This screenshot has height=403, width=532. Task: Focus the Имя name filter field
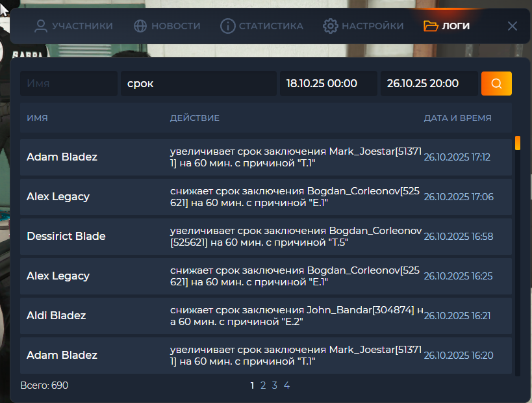coord(68,83)
